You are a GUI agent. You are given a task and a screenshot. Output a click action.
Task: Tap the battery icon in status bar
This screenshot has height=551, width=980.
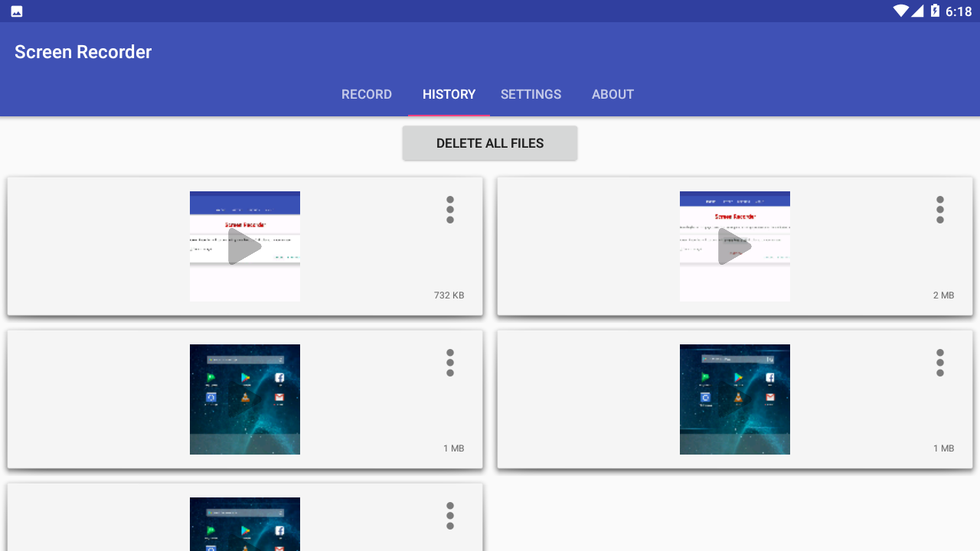[x=935, y=11]
